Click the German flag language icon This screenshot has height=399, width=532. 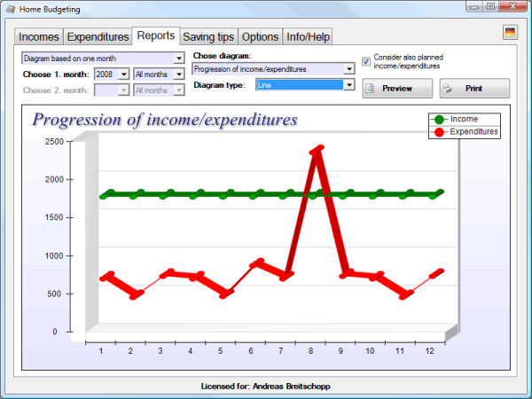coord(510,32)
